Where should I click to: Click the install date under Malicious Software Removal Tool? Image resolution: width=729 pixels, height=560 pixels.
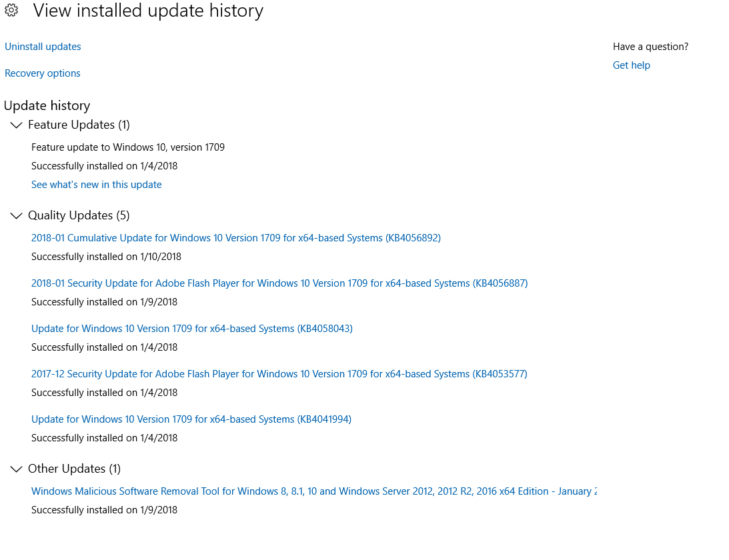click(x=104, y=510)
